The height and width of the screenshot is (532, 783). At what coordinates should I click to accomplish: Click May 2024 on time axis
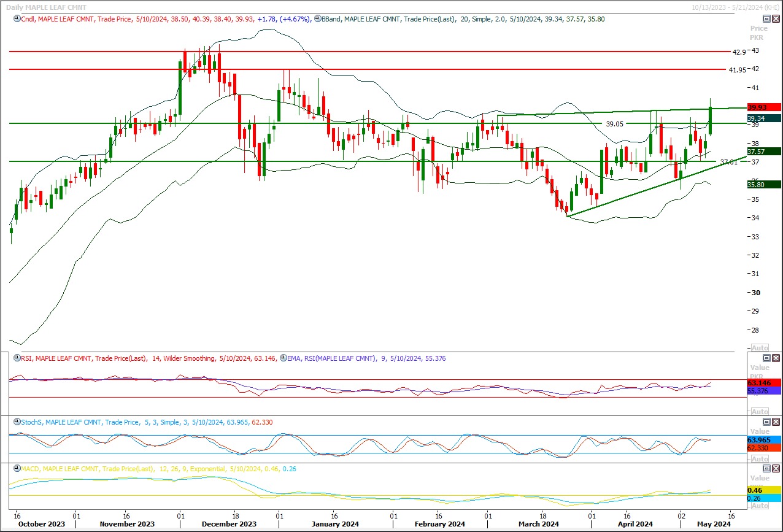point(715,525)
